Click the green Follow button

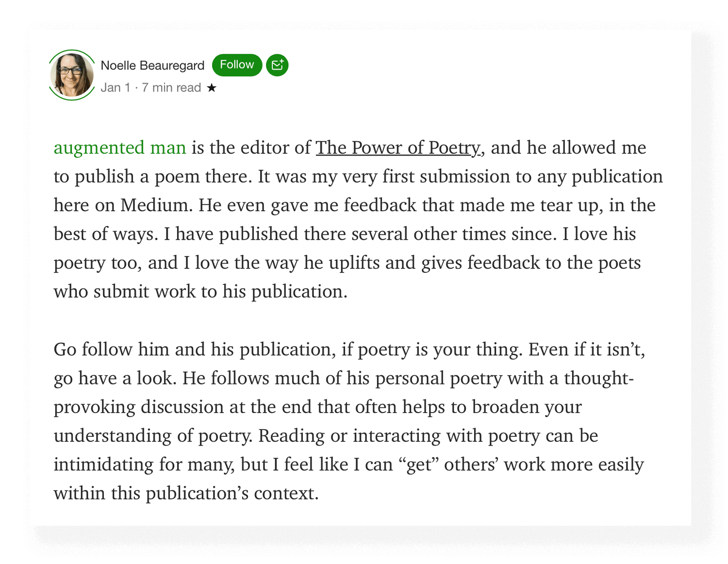(237, 65)
